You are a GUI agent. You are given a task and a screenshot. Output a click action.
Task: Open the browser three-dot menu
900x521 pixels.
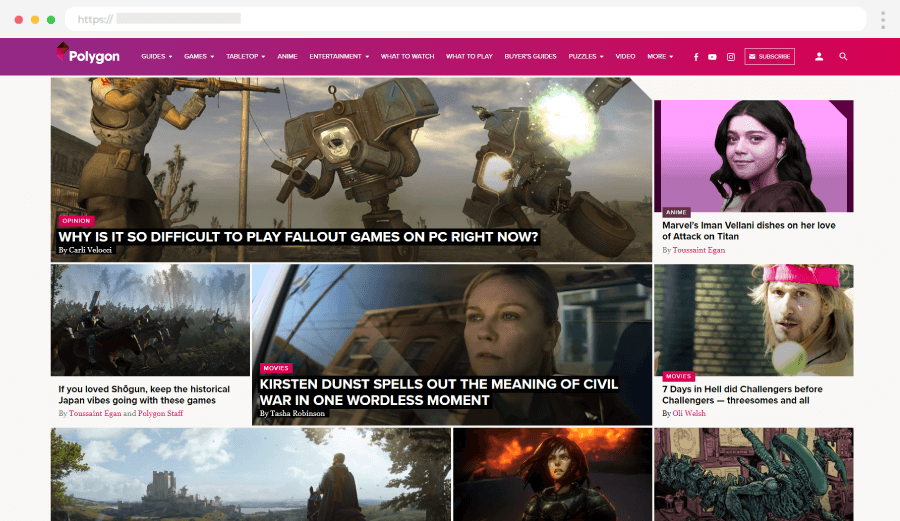pos(883,20)
